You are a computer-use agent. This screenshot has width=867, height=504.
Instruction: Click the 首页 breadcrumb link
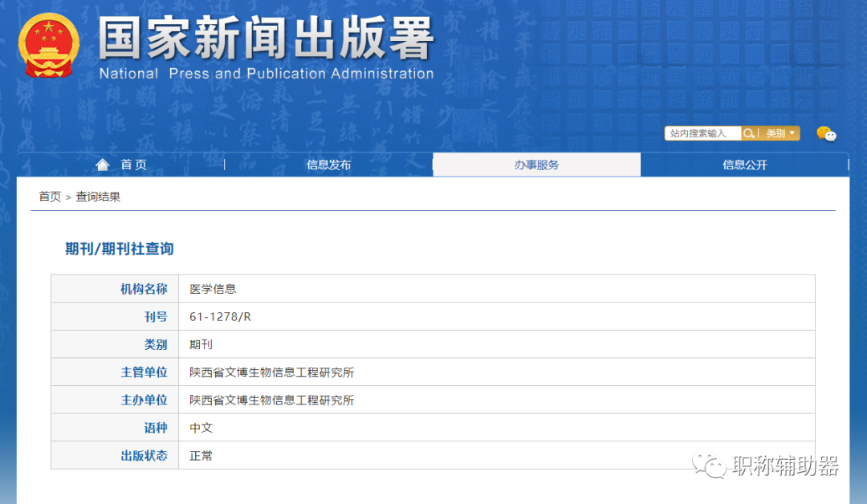pos(50,196)
